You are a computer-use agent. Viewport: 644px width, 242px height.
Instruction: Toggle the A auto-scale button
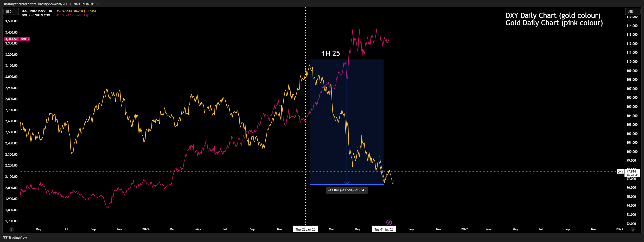point(633,229)
